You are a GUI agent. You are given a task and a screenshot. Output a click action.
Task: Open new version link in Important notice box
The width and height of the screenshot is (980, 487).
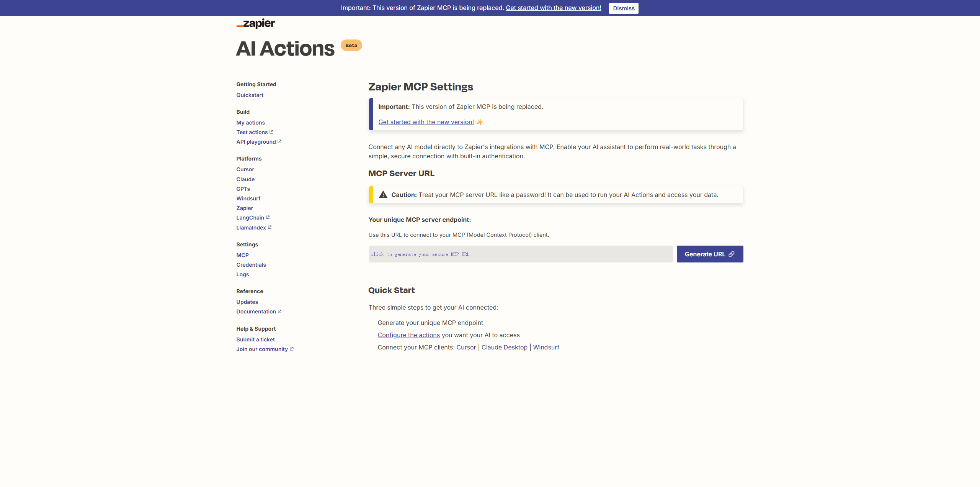(426, 122)
